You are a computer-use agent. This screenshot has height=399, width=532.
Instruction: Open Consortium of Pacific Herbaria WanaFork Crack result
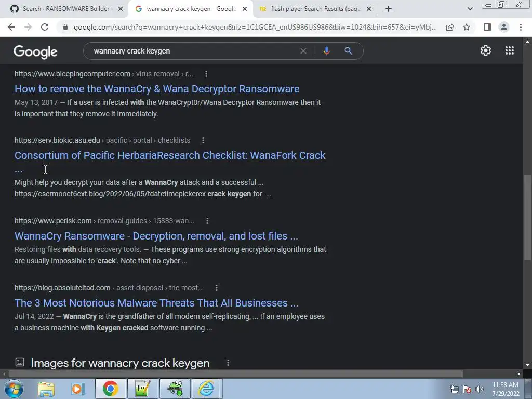click(x=170, y=155)
